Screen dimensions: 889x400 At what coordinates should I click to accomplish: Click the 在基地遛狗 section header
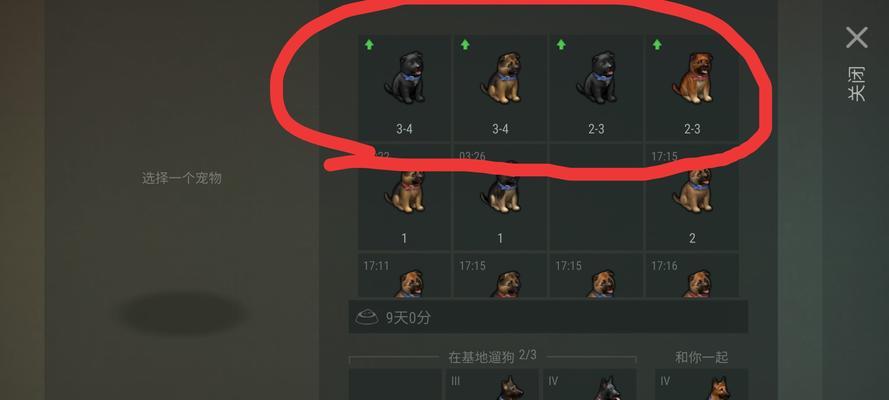[x=481, y=358]
